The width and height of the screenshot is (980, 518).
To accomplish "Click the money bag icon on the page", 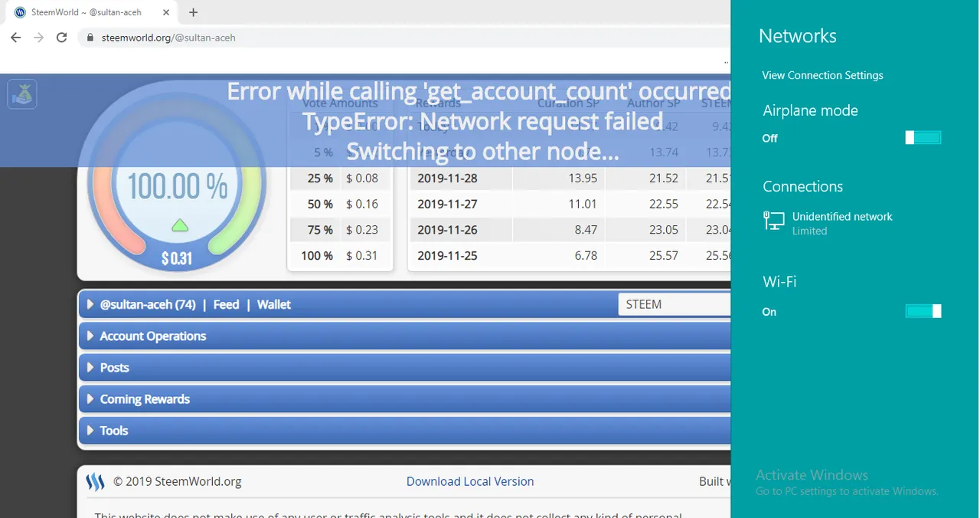I will coord(22,94).
